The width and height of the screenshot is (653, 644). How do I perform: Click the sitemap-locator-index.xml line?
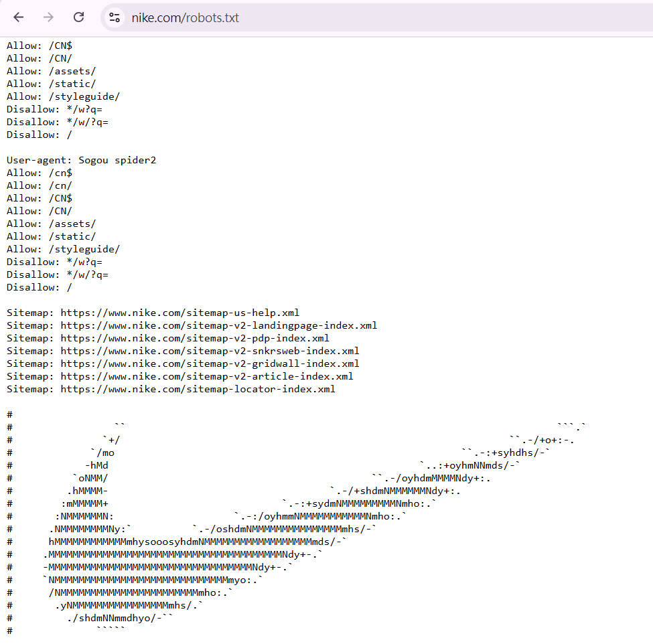click(x=171, y=389)
